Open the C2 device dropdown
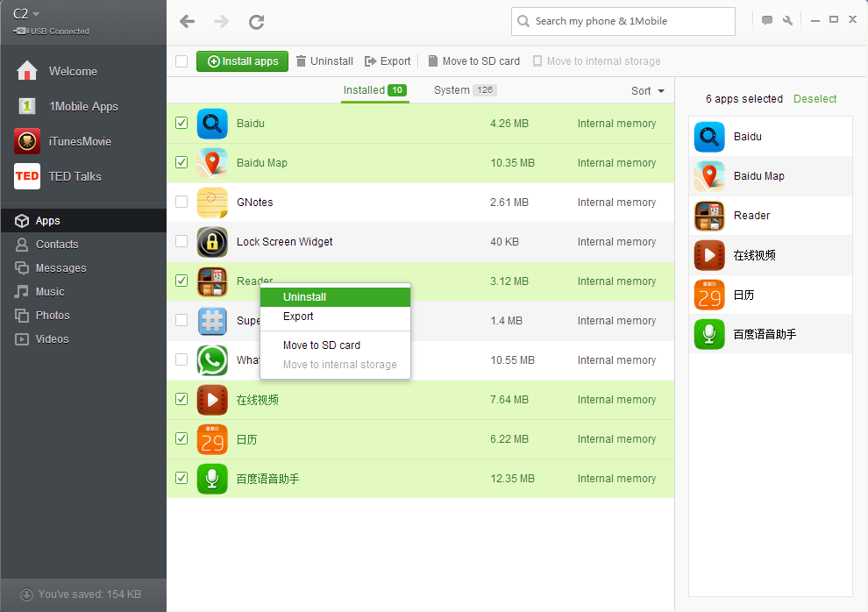Screen dimensions: 868x612 point(26,14)
